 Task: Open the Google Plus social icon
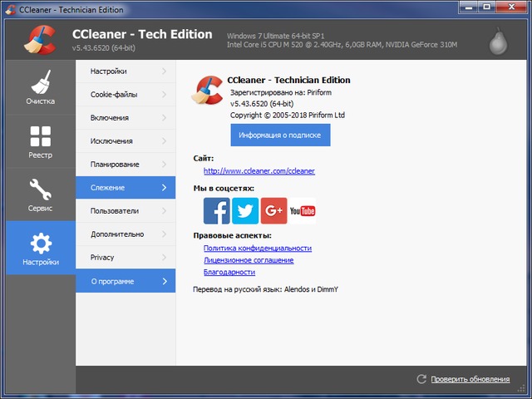pyautogui.click(x=273, y=211)
